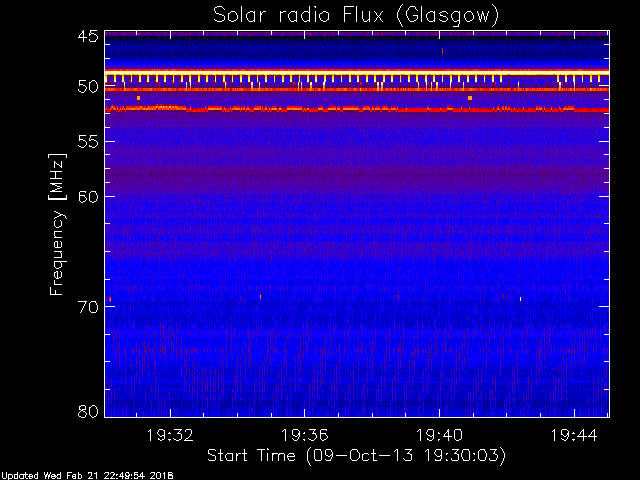Click the 55 frequency tick label
This screenshot has height=480, width=640.
click(x=88, y=142)
